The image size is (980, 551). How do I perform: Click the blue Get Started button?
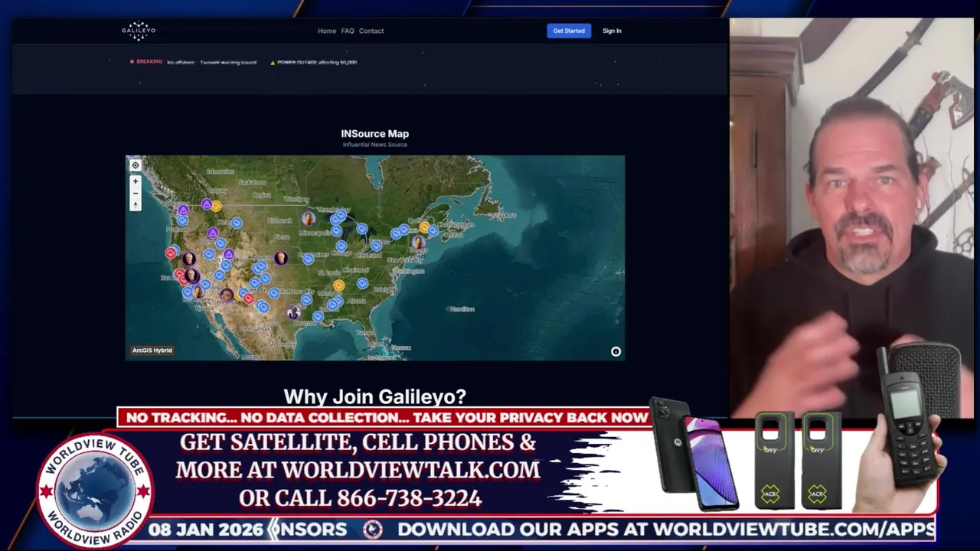point(569,31)
